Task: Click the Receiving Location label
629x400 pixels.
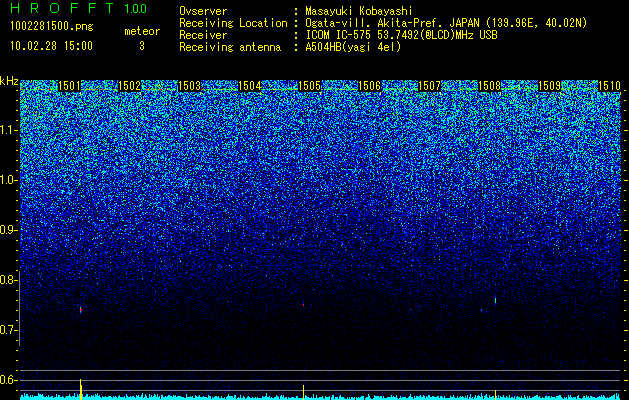Action: point(233,23)
